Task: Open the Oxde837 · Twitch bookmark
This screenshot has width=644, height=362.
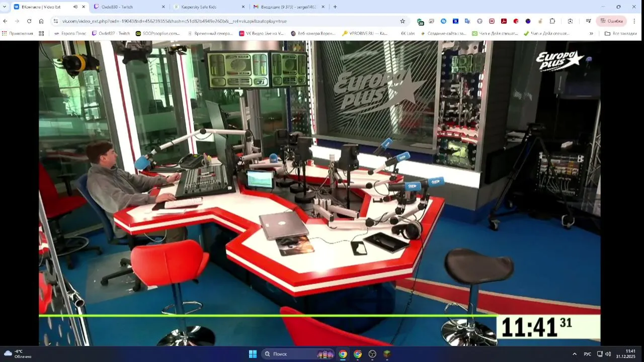Action: pos(111,33)
